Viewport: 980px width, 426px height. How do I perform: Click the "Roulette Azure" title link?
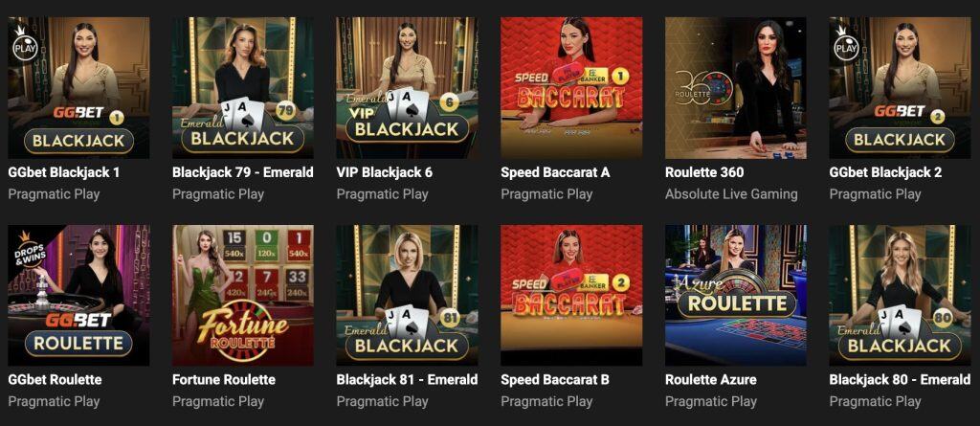[711, 380]
